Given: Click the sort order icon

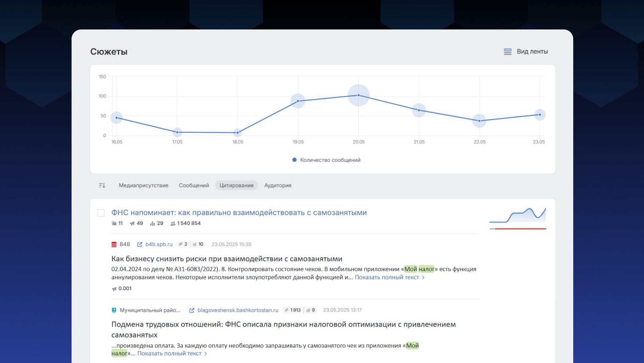Looking at the screenshot, I should coord(102,185).
